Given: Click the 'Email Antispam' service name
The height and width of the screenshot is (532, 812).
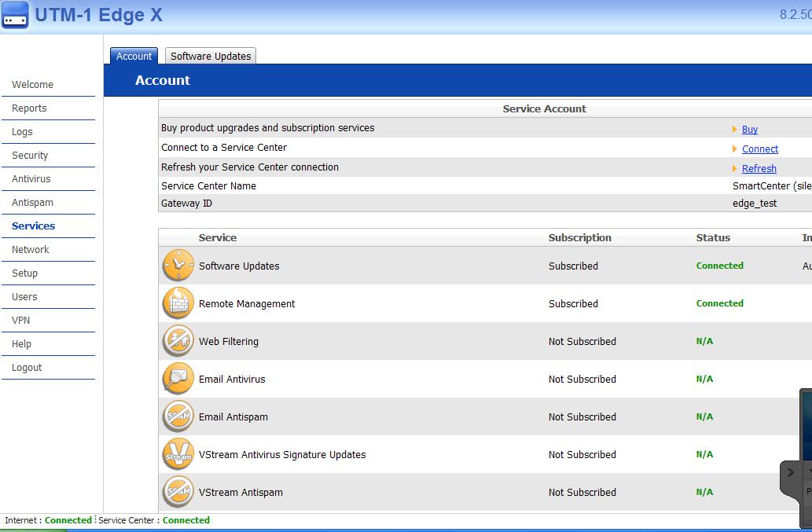Looking at the screenshot, I should coord(233,417).
